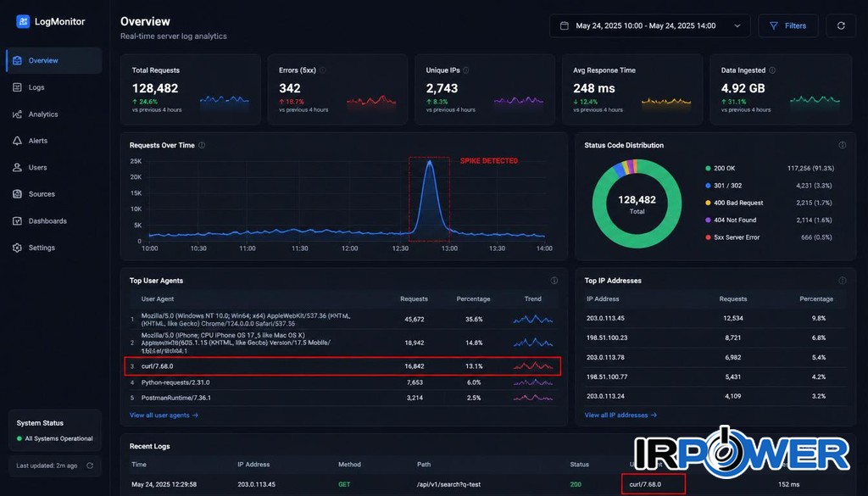Click the Status Code Distribution info icon

coord(842,145)
